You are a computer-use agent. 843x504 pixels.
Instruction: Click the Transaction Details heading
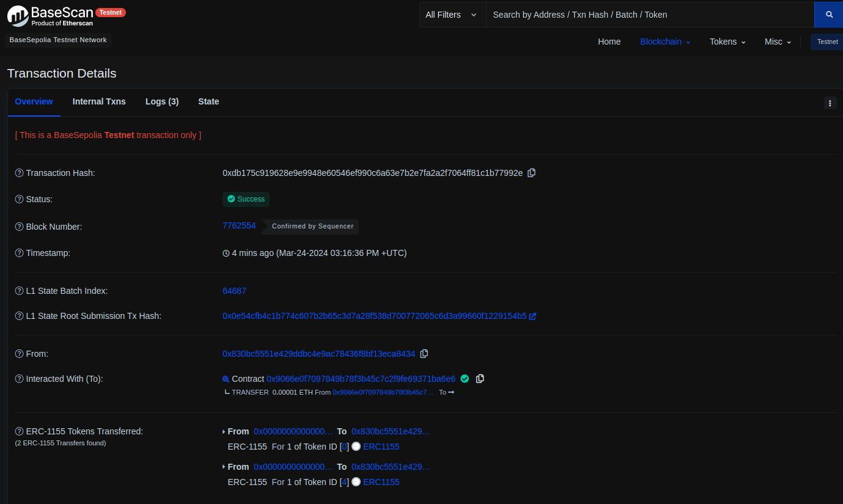(x=62, y=73)
